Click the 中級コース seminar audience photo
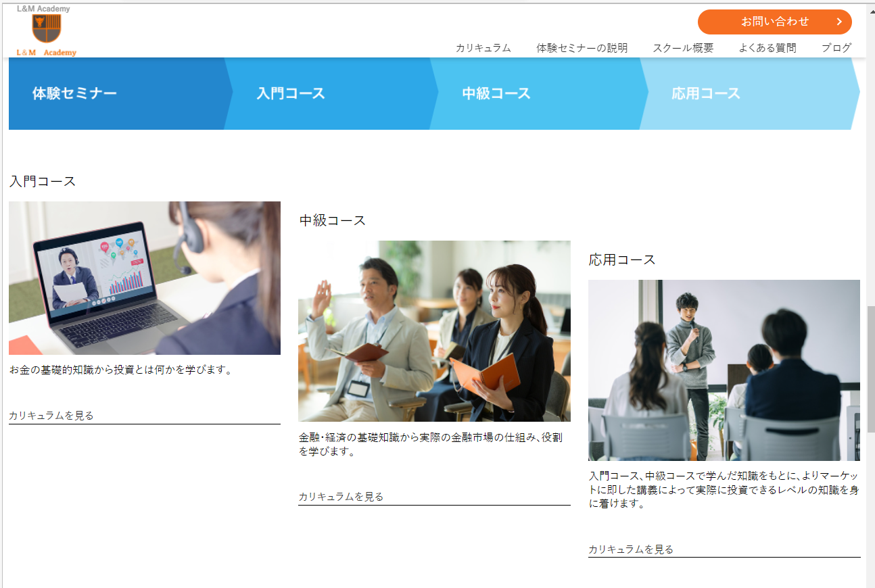The image size is (875, 588). [x=434, y=331]
